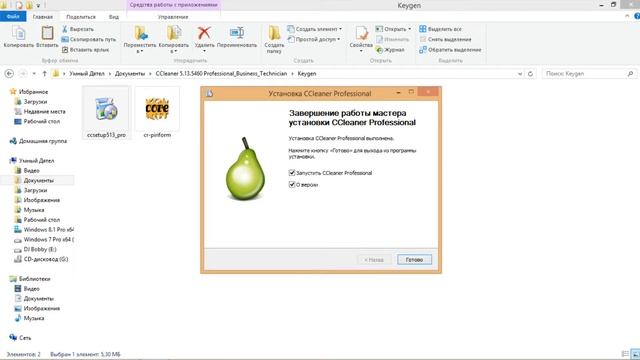
Task: Click Вставить ярлык in ribbon
Action: (x=85, y=50)
